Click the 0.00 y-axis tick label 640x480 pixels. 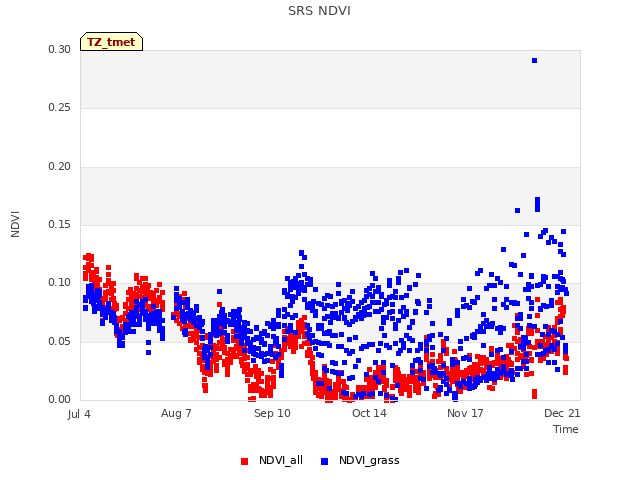(60, 399)
